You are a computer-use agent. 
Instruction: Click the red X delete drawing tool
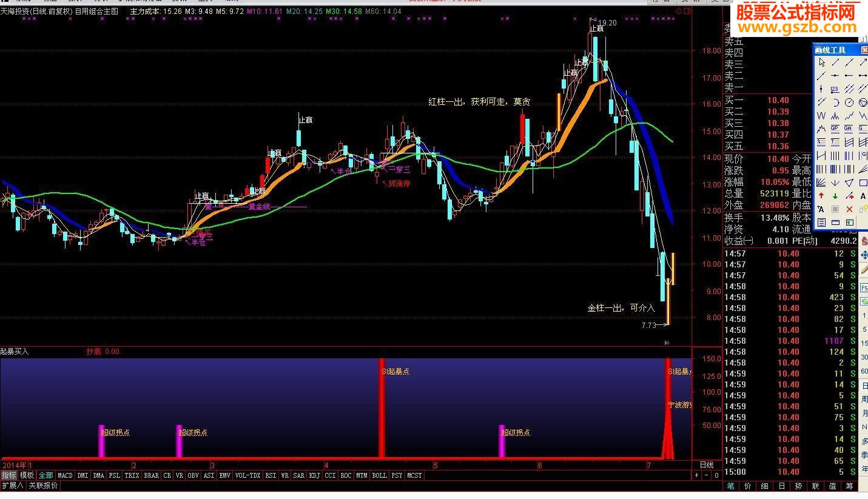coord(849,209)
